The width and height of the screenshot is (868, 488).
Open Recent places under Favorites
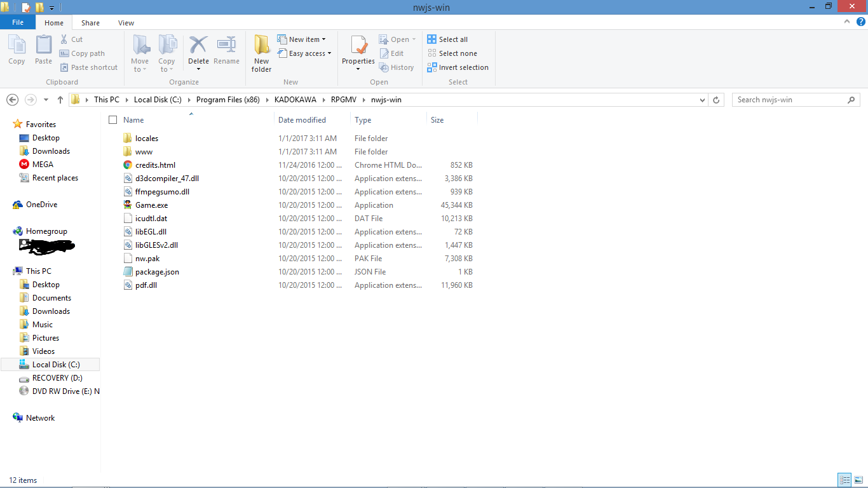coord(49,178)
